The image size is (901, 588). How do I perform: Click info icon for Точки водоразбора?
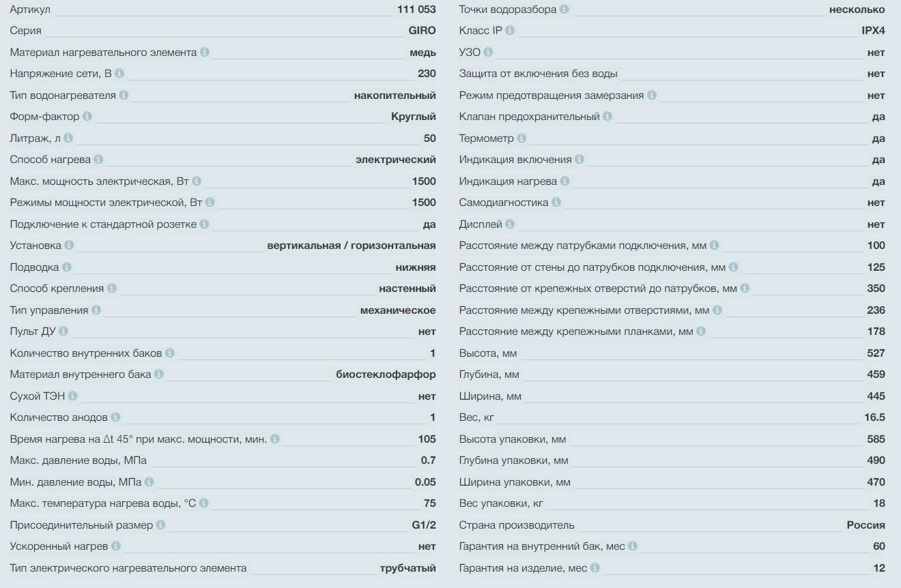click(564, 9)
